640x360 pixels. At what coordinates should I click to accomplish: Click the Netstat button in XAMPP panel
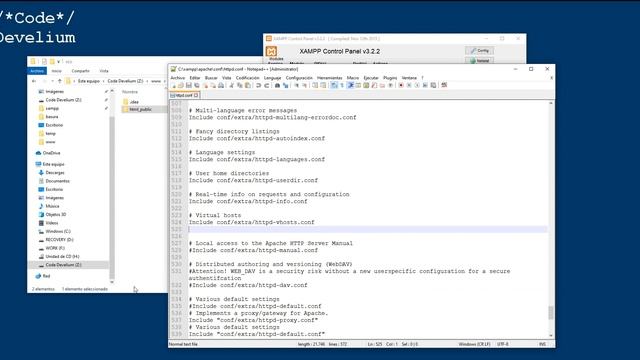click(x=479, y=60)
